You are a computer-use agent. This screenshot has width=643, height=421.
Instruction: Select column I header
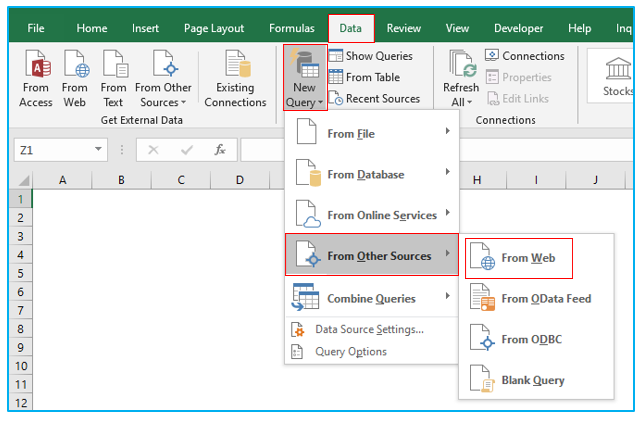pyautogui.click(x=536, y=180)
